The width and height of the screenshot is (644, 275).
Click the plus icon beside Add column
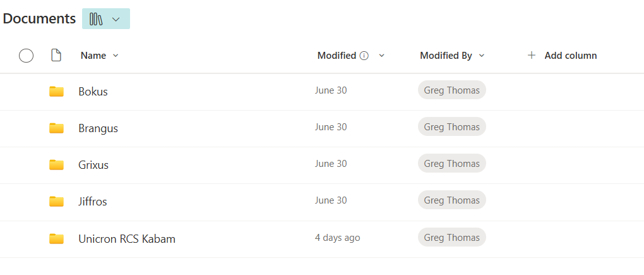pos(532,55)
